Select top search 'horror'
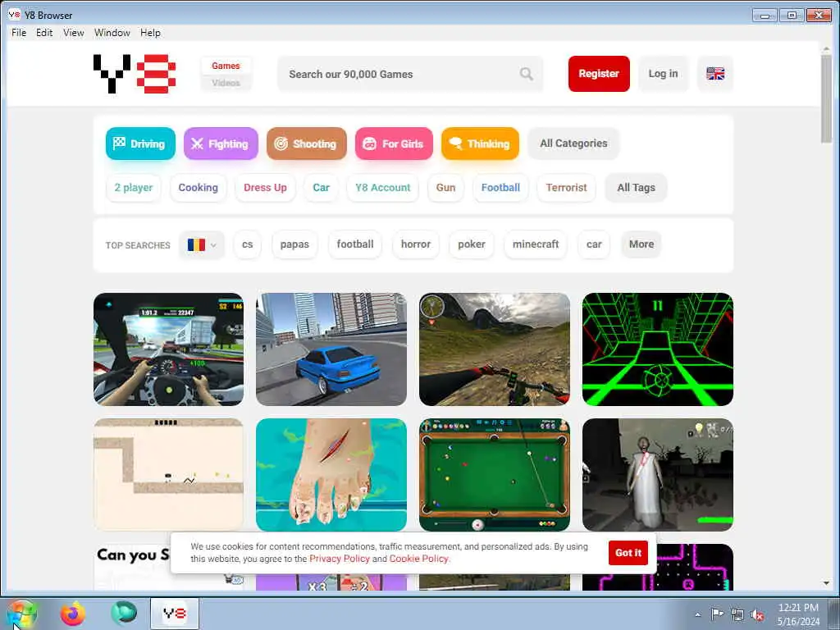 click(x=416, y=244)
